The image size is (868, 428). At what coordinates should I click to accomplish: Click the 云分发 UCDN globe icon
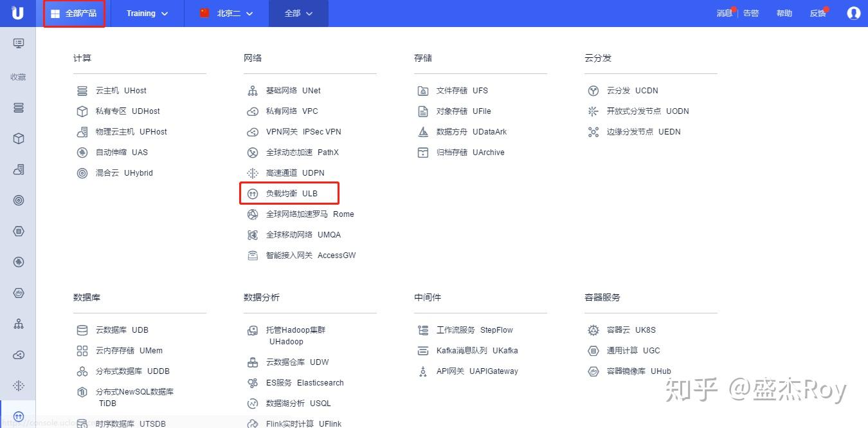point(593,90)
